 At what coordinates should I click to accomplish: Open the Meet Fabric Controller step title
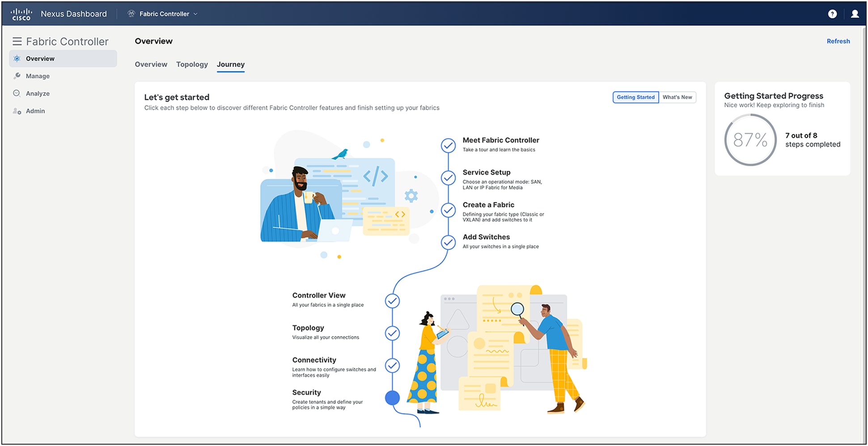(x=501, y=140)
